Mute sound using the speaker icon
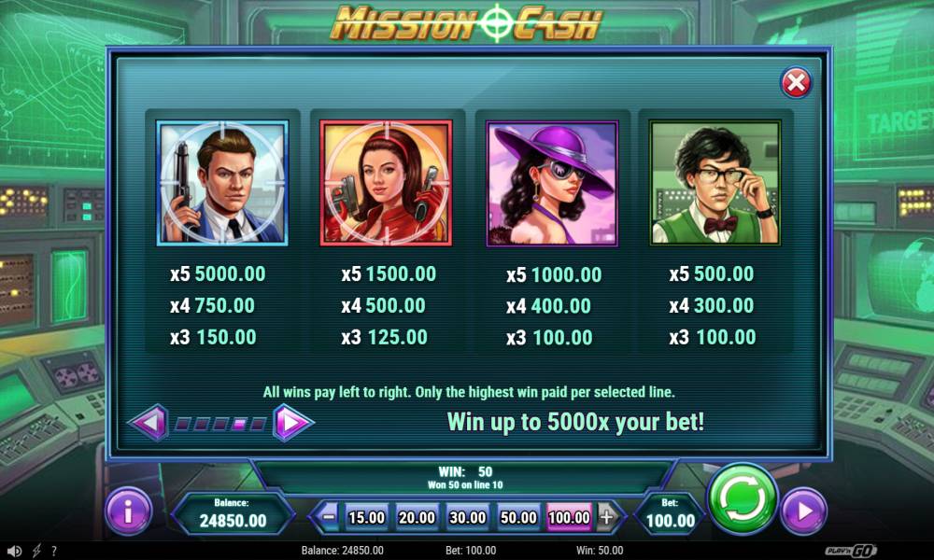The image size is (934, 560). 14,551
